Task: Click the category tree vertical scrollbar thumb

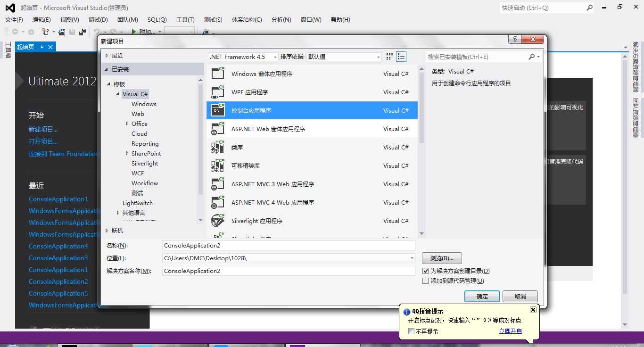Action: point(201,140)
